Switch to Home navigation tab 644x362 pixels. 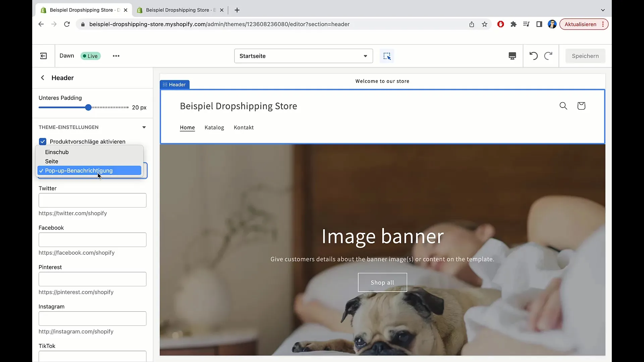click(x=187, y=127)
